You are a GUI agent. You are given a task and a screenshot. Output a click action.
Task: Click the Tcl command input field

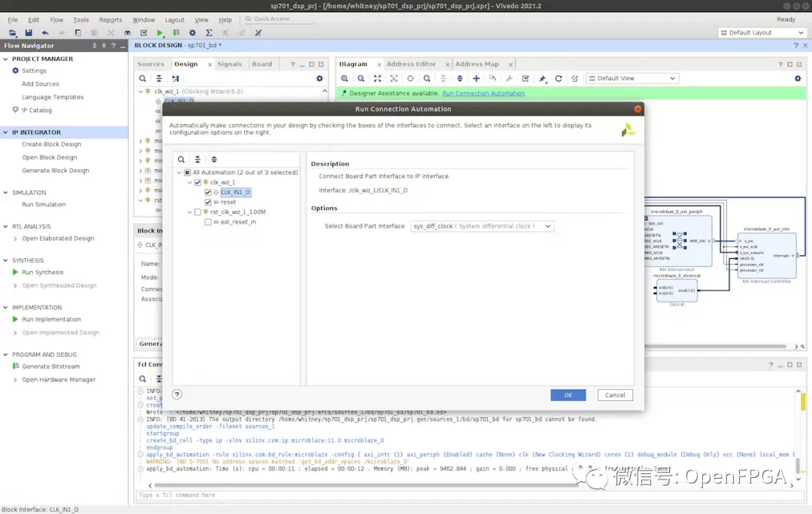pos(470,495)
